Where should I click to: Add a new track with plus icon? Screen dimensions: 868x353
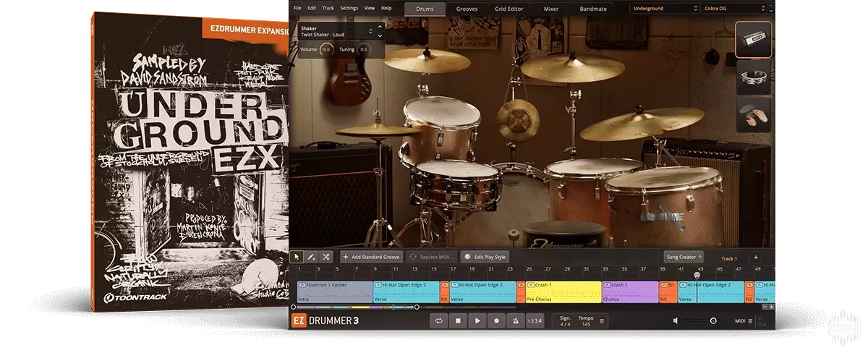(756, 257)
